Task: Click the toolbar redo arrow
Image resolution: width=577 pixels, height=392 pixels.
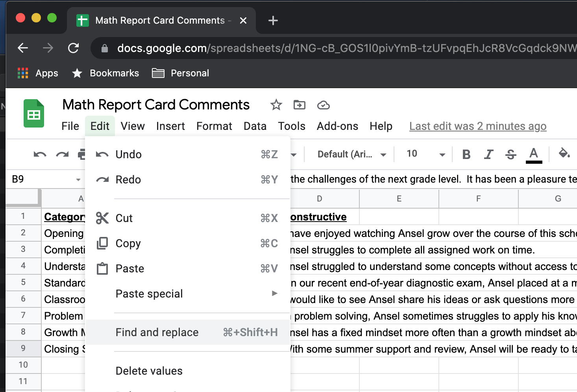Action: click(62, 154)
